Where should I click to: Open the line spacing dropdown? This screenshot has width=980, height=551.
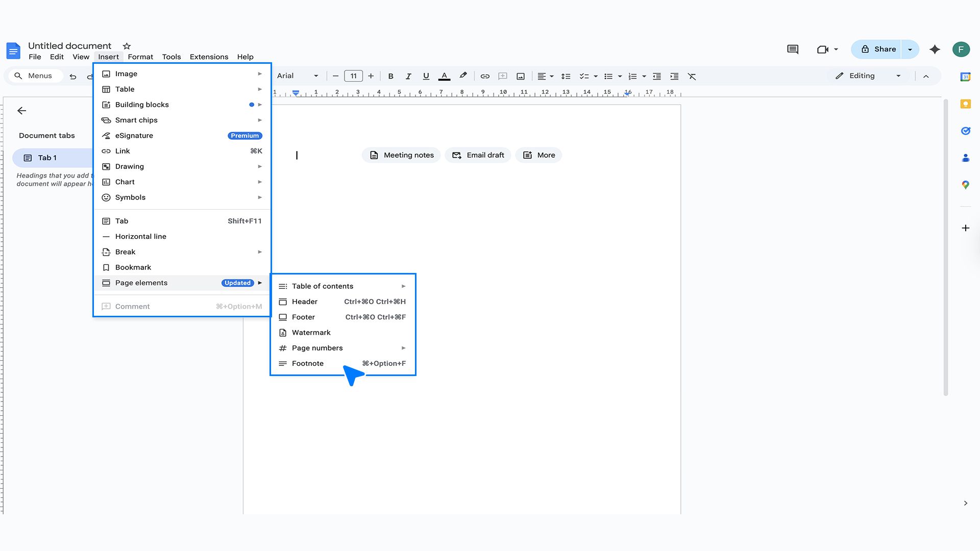[x=566, y=76]
